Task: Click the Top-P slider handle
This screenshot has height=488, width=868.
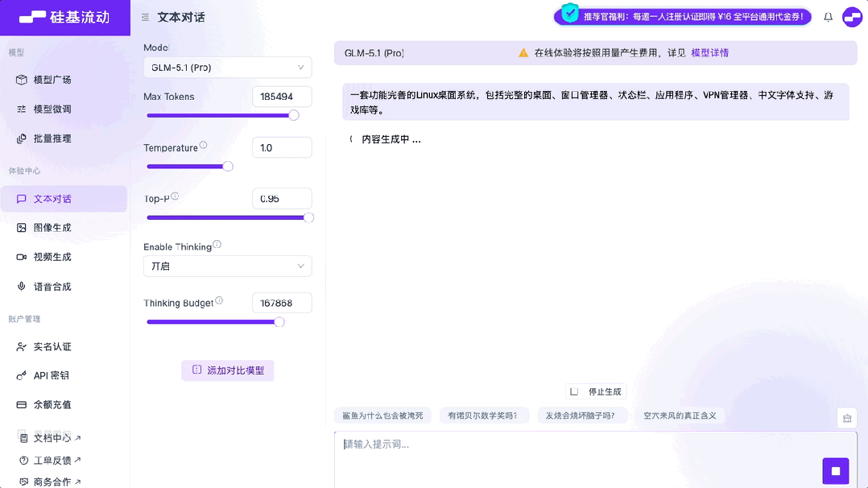Action: (x=308, y=217)
